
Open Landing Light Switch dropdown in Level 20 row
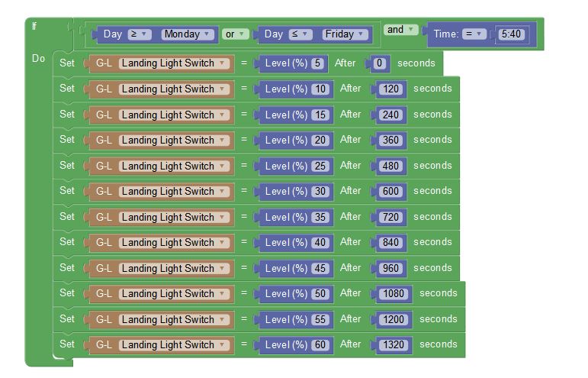(175, 141)
